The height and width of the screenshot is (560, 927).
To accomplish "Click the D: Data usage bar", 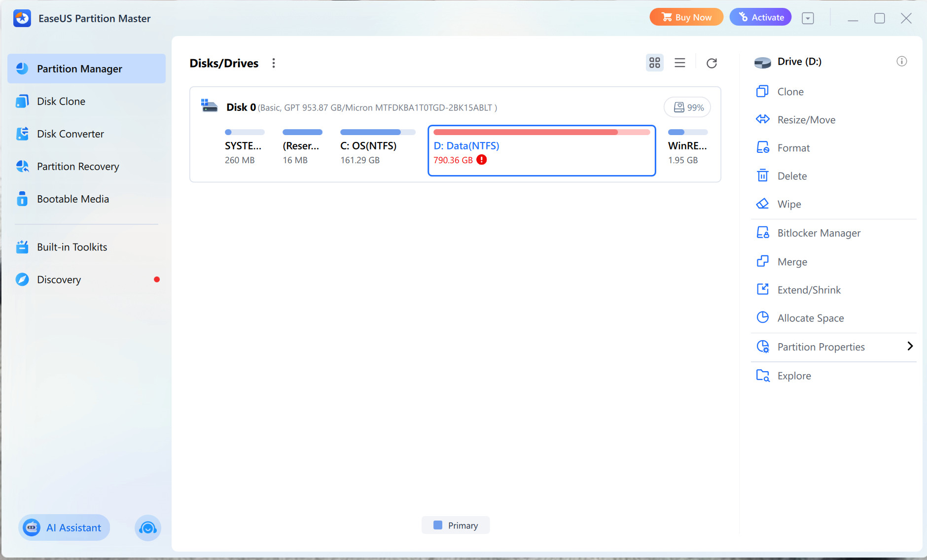I will pyautogui.click(x=542, y=132).
